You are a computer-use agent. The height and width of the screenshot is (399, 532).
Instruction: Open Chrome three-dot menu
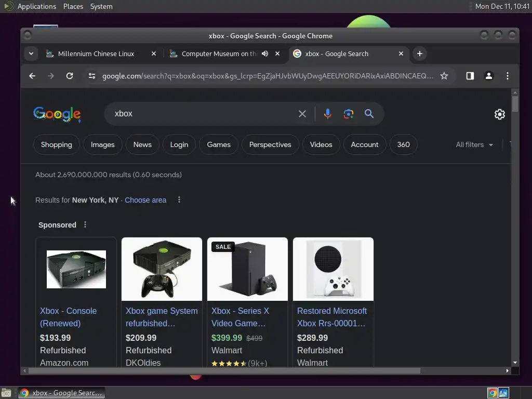coord(507,76)
